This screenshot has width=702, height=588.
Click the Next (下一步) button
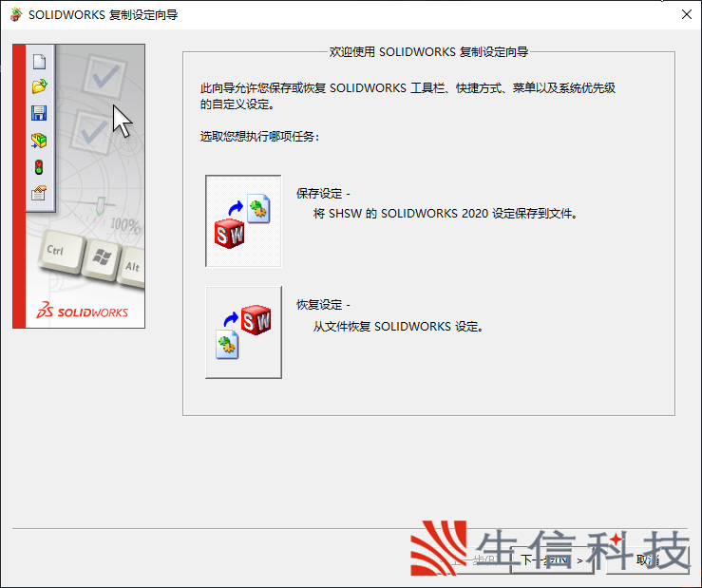click(x=552, y=560)
